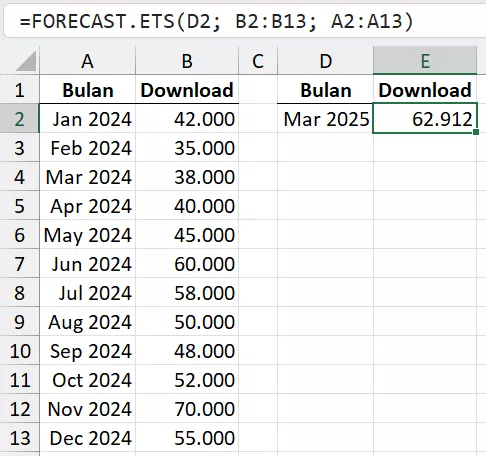486x456 pixels.
Task: Click cell 'Dec 2024'
Action: pos(88,438)
